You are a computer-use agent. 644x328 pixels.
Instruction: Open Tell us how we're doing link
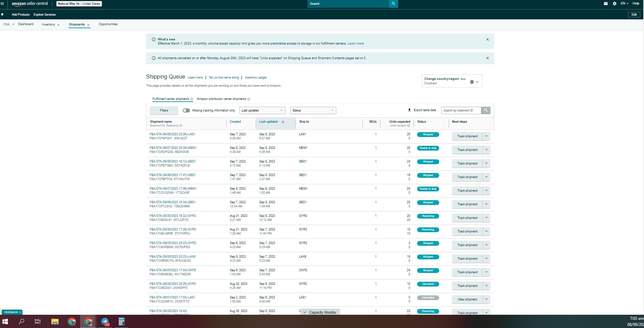tap(224, 77)
